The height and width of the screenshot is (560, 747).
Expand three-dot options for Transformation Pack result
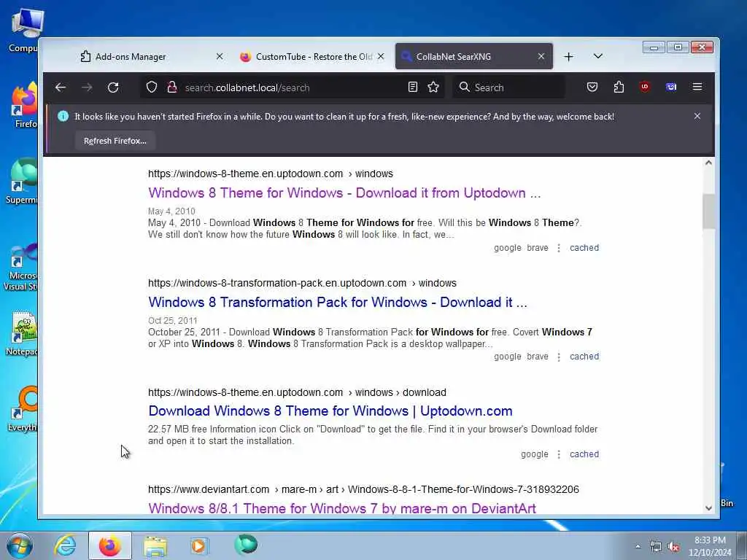pyautogui.click(x=558, y=357)
